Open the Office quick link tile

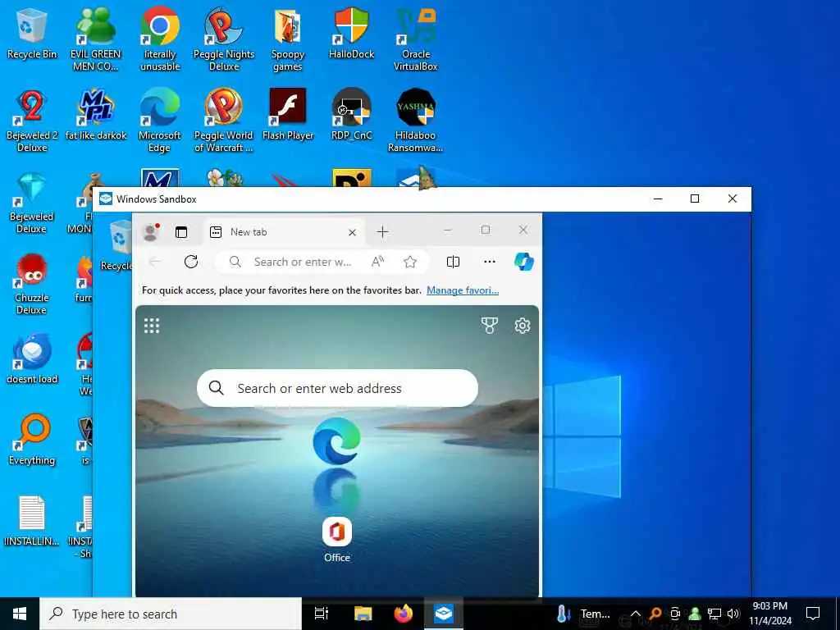337,540
